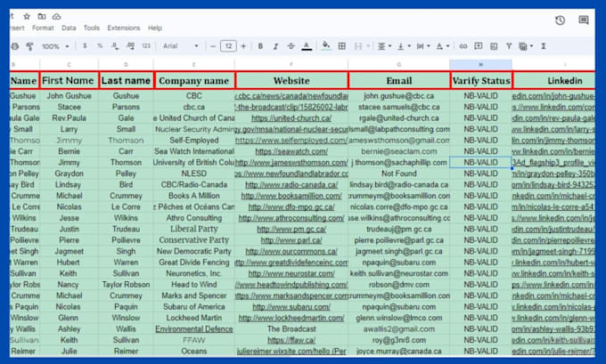Open the Data menu
Image resolution: width=606 pixels, height=364 pixels.
click(69, 28)
